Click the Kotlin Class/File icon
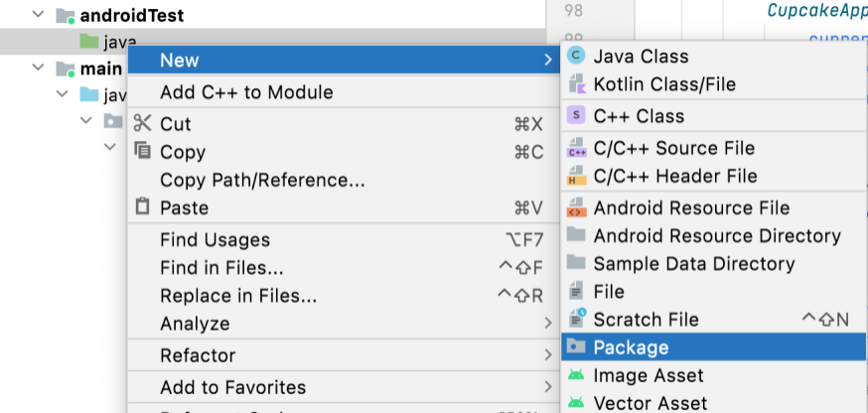This screenshot has height=413, width=868. tap(576, 84)
